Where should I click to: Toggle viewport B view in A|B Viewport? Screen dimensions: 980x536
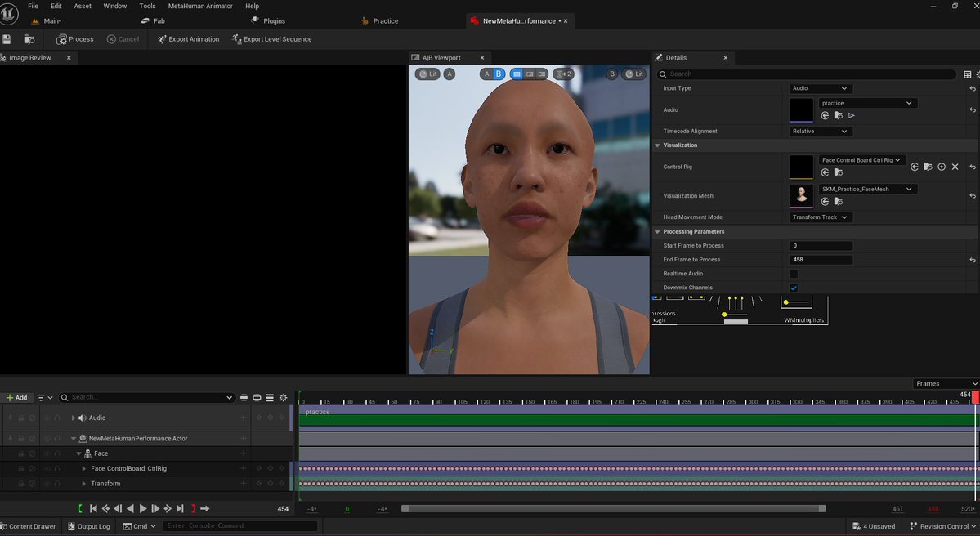pos(499,74)
